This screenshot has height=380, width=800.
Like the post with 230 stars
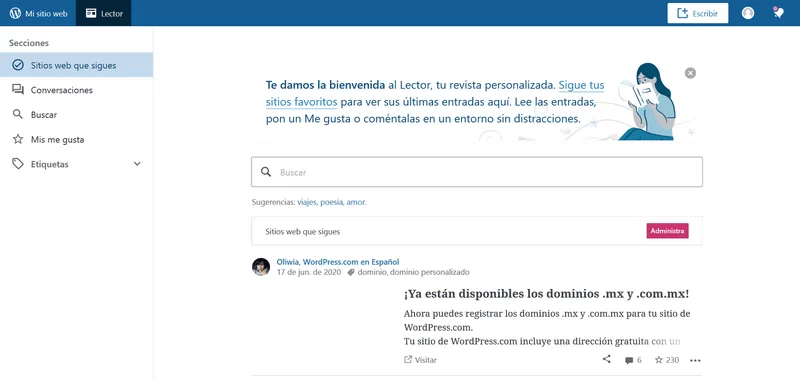tap(667, 360)
